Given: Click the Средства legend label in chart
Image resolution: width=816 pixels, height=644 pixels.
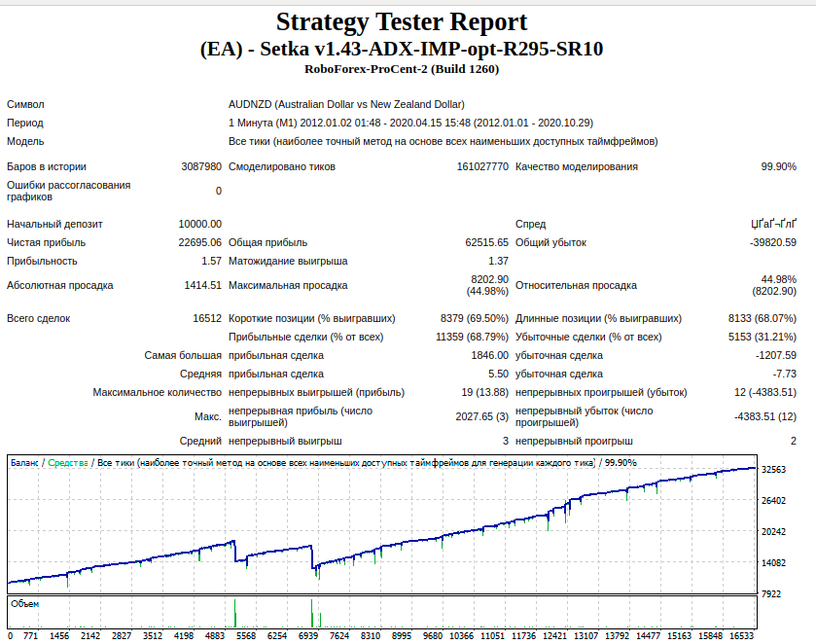Looking at the screenshot, I should tap(68, 463).
